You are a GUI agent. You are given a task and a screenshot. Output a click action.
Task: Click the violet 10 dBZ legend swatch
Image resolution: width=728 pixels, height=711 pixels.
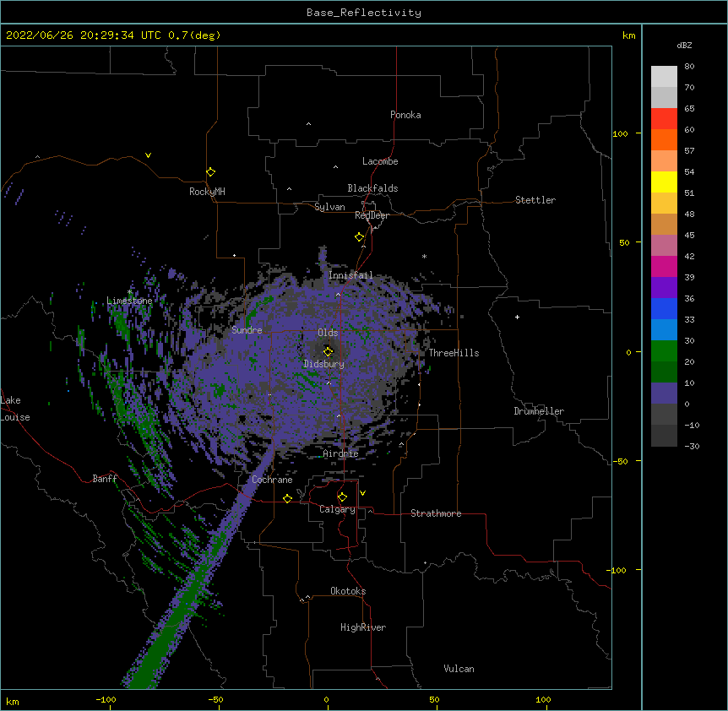(x=664, y=393)
